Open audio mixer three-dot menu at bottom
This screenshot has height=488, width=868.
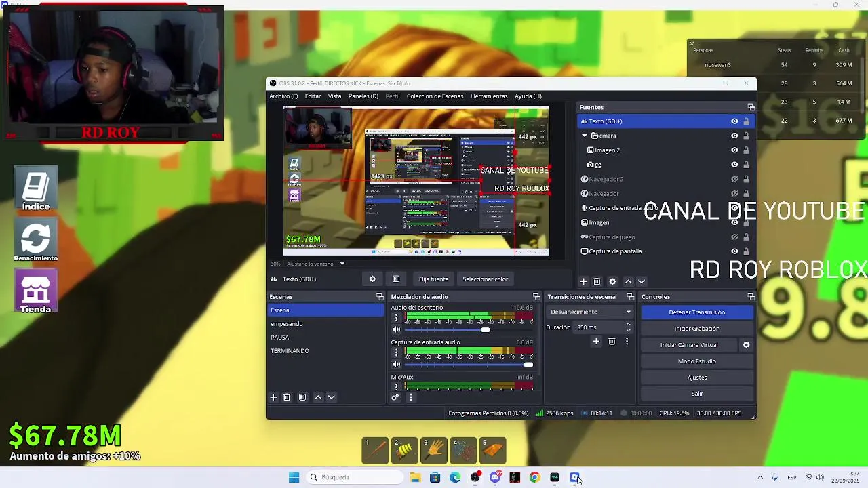(410, 397)
